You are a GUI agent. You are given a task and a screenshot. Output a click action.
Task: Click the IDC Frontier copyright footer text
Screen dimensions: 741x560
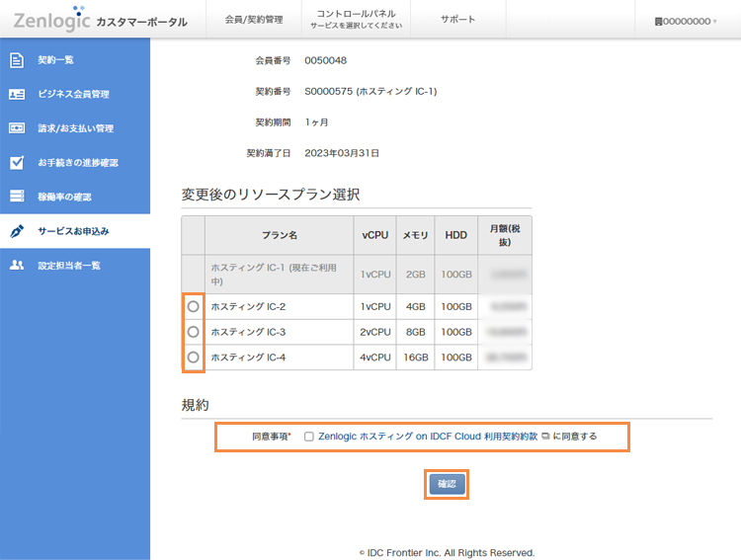pos(447,552)
